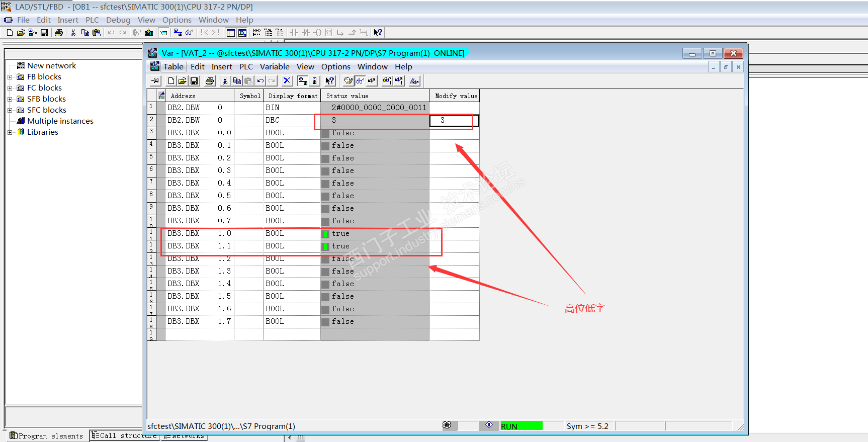Click the context Help icon in Var toolbar

(330, 81)
